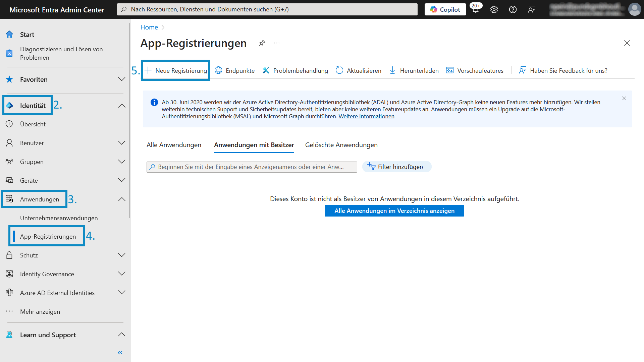Click the Endpunkte globe icon
This screenshot has width=644, height=362.
(x=218, y=70)
